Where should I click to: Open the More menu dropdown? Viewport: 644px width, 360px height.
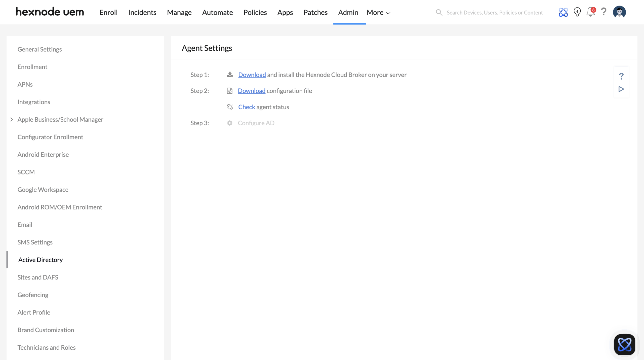pos(378,12)
